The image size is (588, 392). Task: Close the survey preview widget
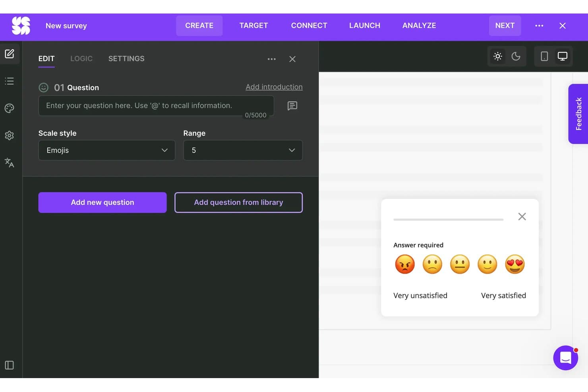tap(522, 216)
